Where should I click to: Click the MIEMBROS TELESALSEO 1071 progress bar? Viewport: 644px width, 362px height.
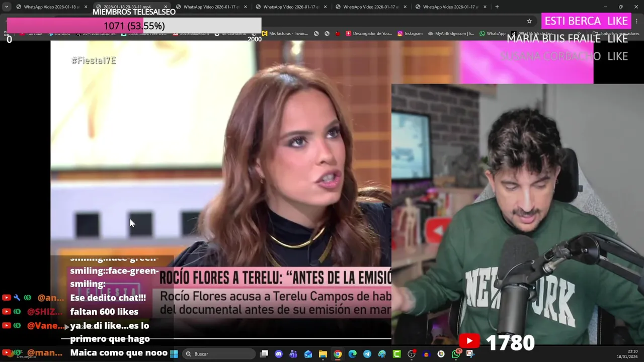click(134, 26)
